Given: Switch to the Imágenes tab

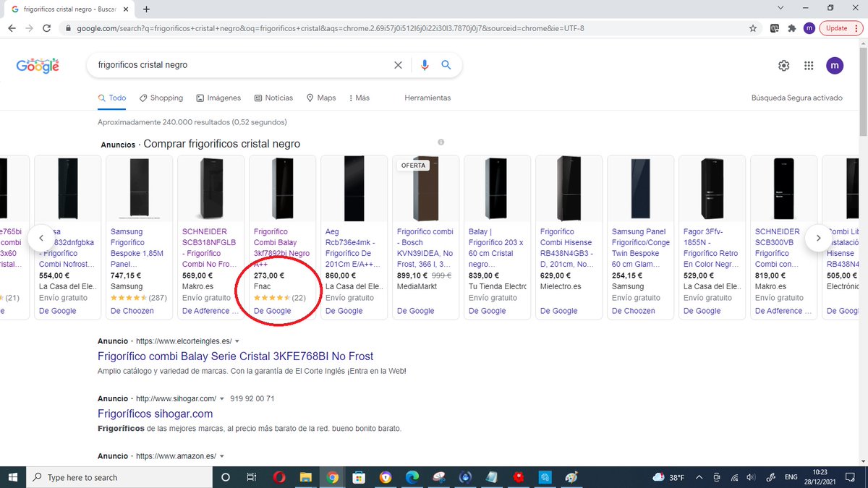Looking at the screenshot, I should (218, 98).
